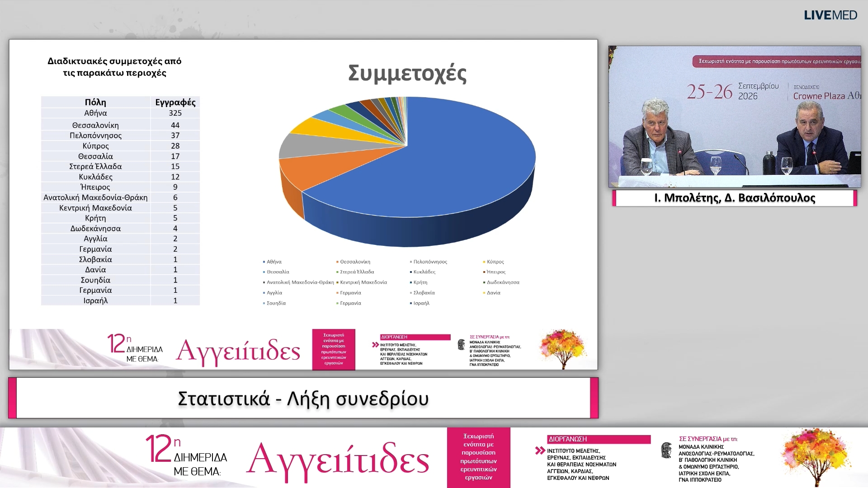Click the speaker caption Ι. Μπολέτης, Δ. Βασιλόπουλος
The width and height of the screenshot is (868, 488).
pyautogui.click(x=735, y=198)
